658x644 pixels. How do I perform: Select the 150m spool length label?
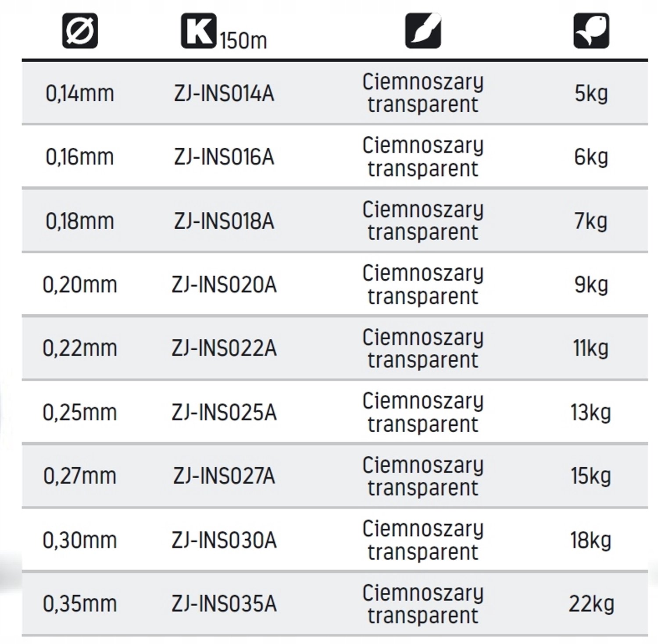tap(243, 41)
